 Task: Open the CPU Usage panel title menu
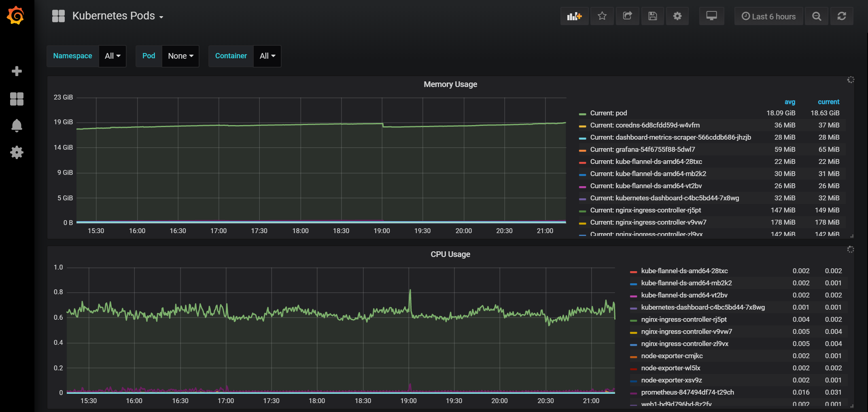click(x=450, y=254)
